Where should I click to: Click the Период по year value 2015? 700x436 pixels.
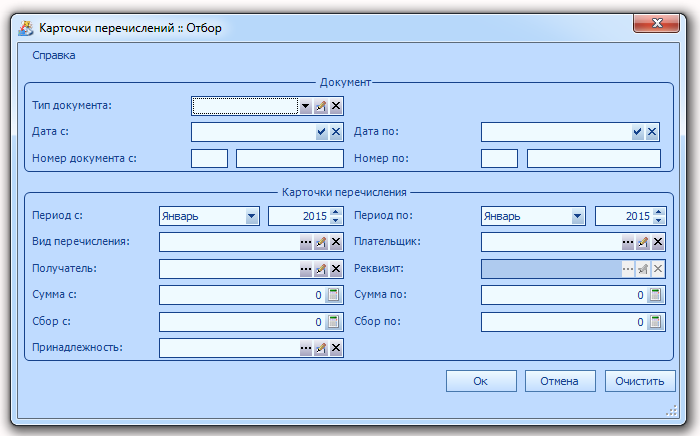[638, 216]
